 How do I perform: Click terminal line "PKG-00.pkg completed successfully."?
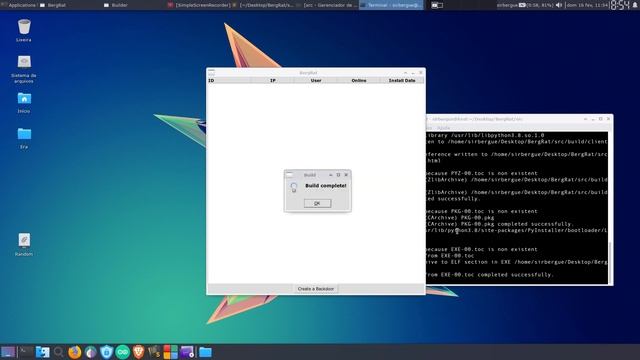click(500, 224)
